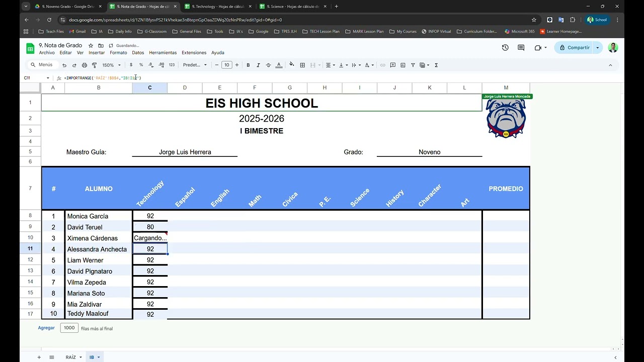Open the Editar menu
Image resolution: width=644 pixels, height=362 pixels.
click(65, 53)
